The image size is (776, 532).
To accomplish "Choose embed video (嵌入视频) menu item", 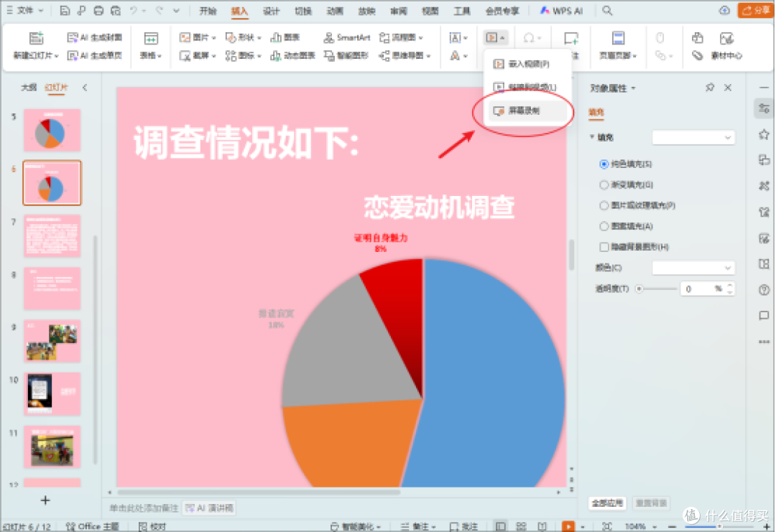I will [x=527, y=64].
